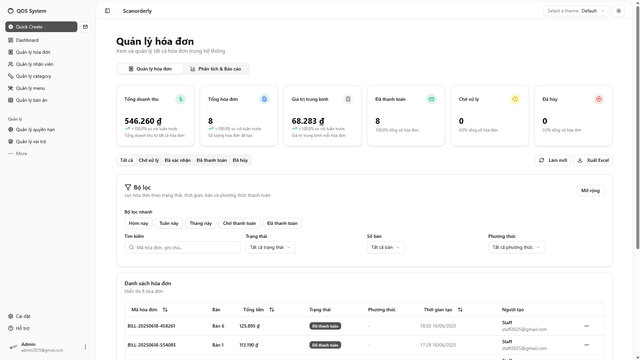Image resolution: width=640 pixels, height=360 pixels.
Task: Open the Admin account options menu
Action: (85, 347)
